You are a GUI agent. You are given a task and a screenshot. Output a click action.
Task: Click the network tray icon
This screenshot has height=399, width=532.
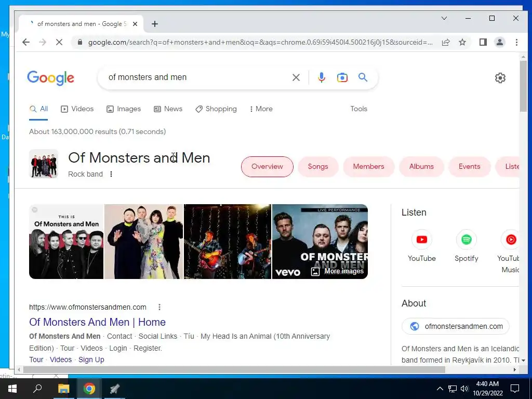coord(452,389)
